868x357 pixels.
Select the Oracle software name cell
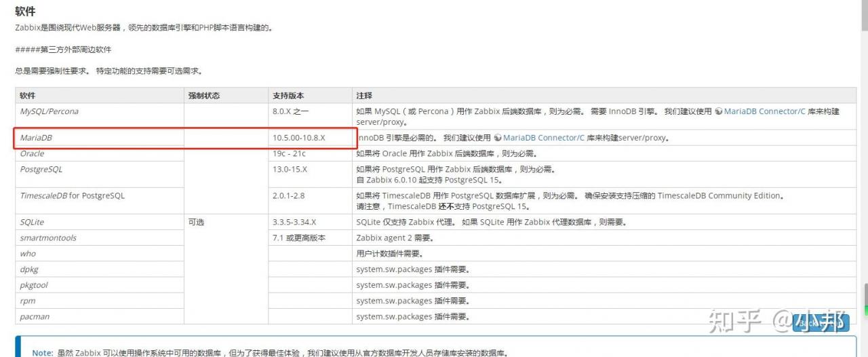coord(100,153)
